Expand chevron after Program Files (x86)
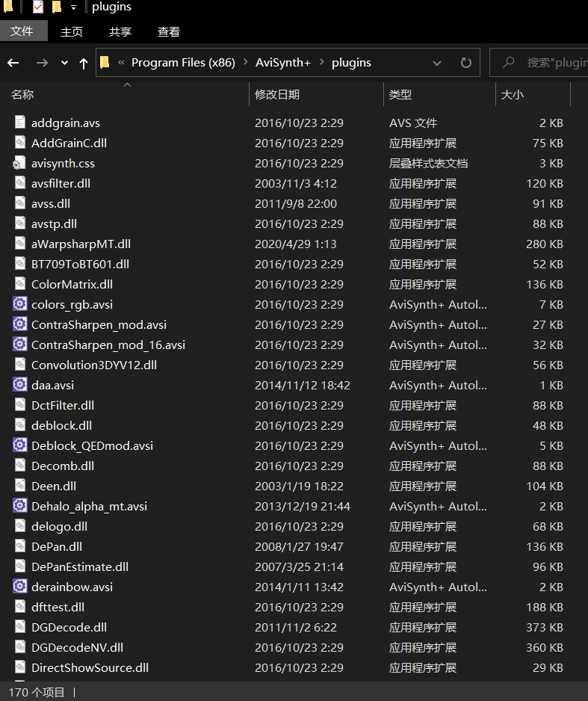Image resolution: width=588 pixels, height=701 pixels. click(245, 62)
